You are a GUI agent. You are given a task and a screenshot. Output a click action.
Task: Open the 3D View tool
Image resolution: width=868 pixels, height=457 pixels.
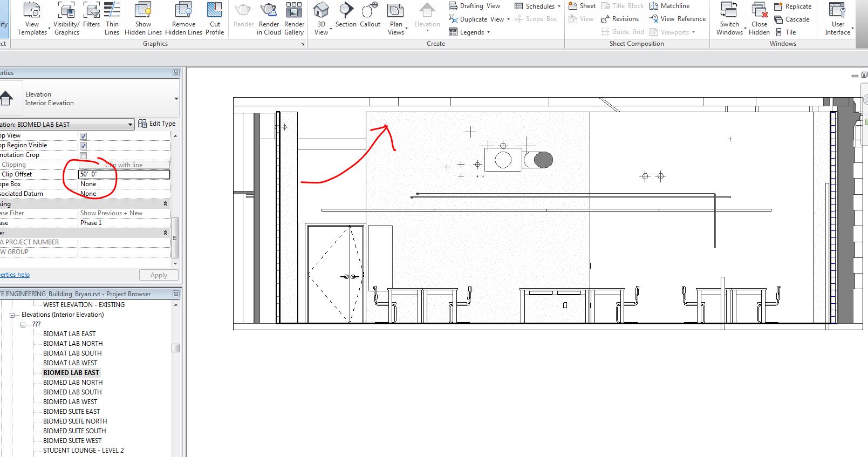point(321,11)
